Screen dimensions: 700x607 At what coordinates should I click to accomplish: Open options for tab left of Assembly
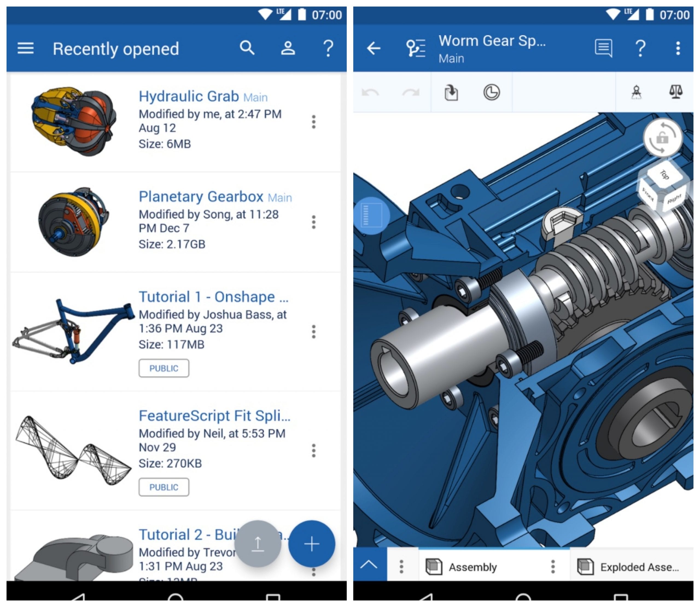coord(401,566)
